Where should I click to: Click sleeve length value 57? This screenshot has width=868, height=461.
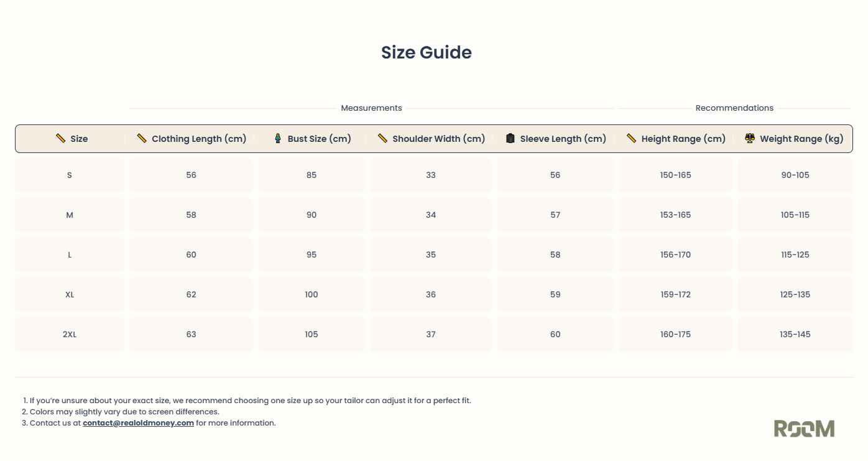[555, 215]
